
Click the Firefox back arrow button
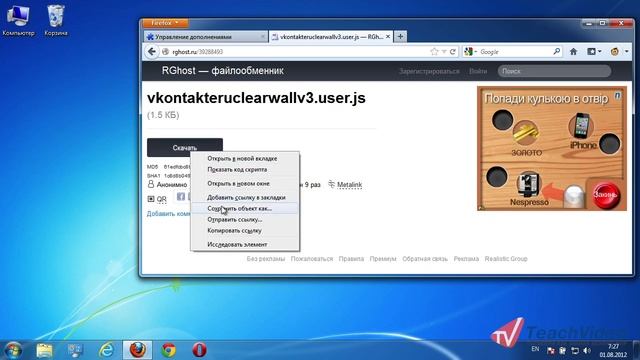click(x=152, y=52)
